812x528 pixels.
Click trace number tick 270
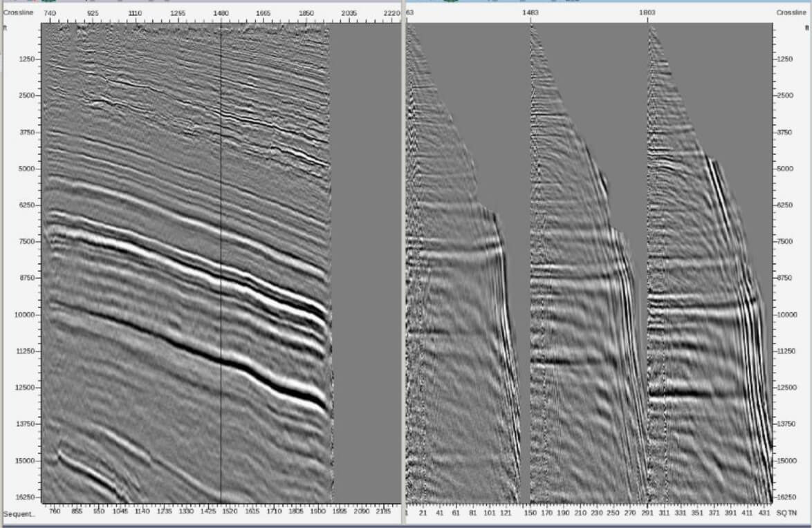click(x=629, y=513)
